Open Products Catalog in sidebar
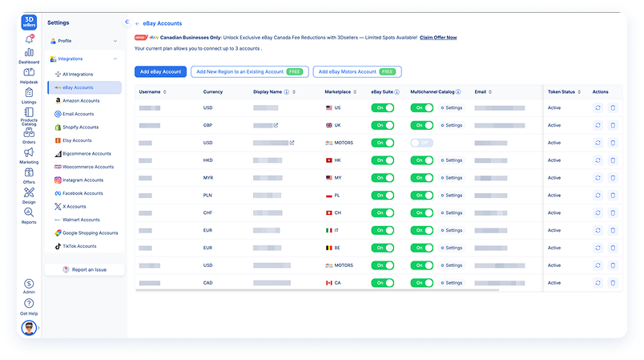The height and width of the screenshot is (360, 644). click(29, 117)
